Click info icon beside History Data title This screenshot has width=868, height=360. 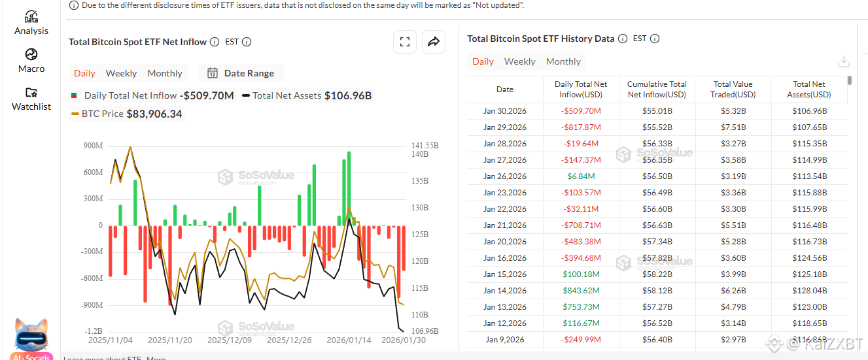[623, 39]
